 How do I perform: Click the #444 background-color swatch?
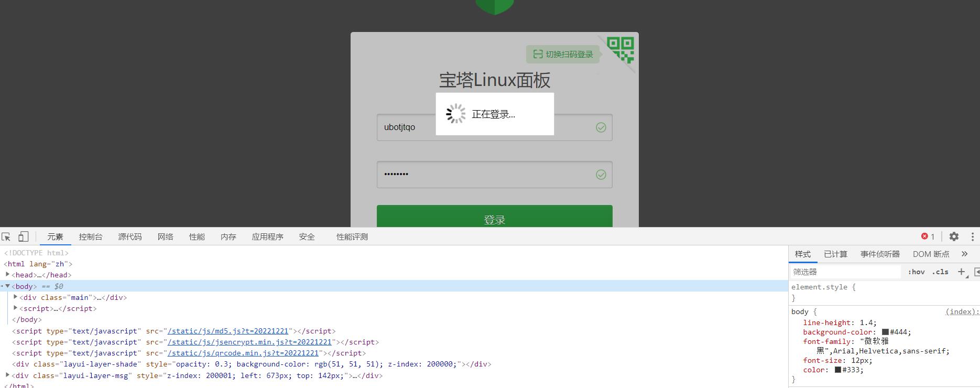coord(885,332)
